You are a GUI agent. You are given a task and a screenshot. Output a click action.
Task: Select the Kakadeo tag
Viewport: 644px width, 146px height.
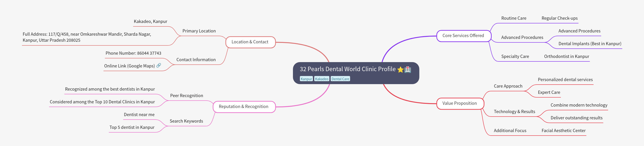pos(321,79)
